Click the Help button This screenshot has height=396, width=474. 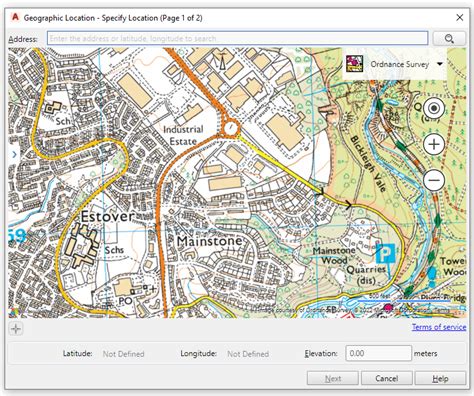440,379
